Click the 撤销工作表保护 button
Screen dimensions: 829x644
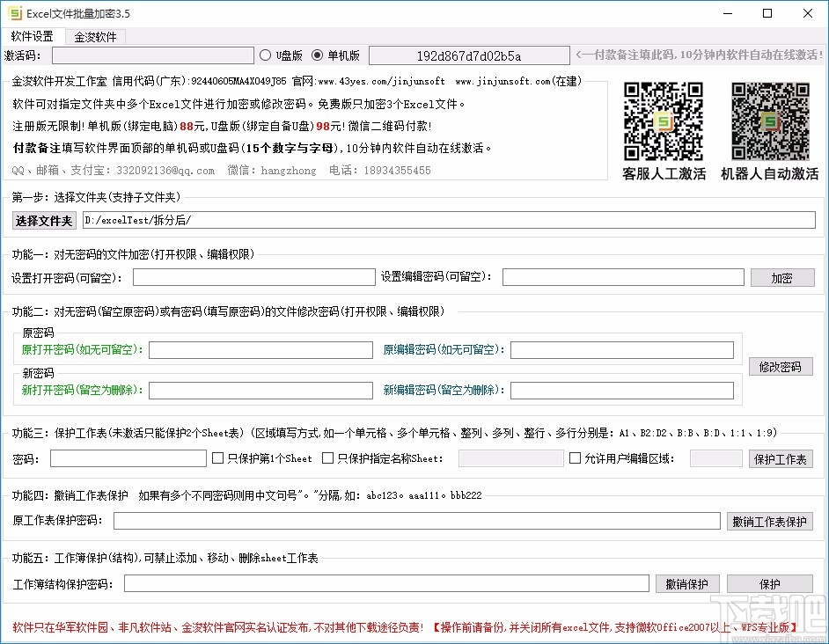pyautogui.click(x=770, y=521)
